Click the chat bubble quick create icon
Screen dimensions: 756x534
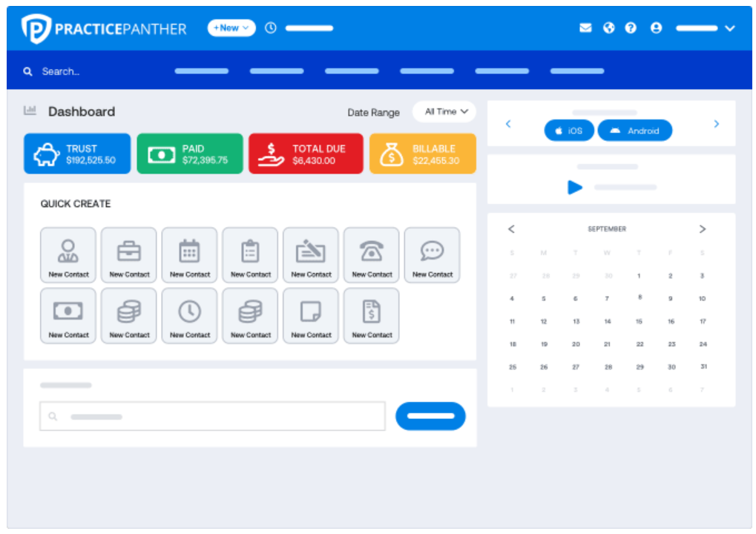click(432, 255)
